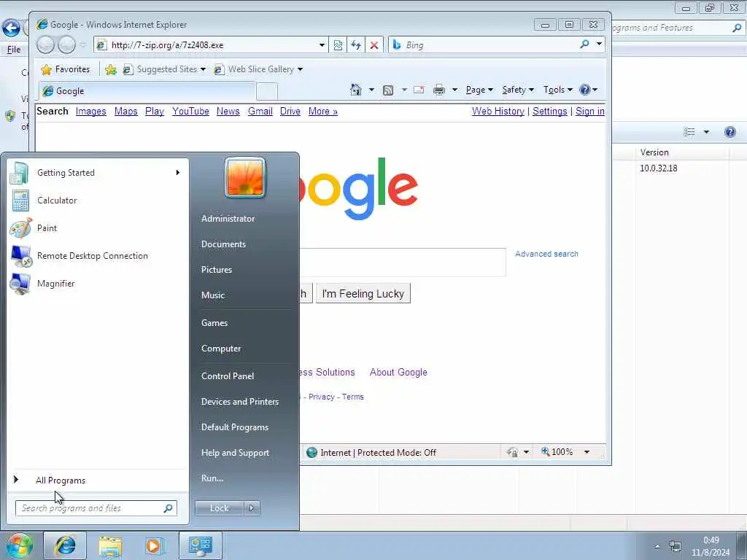Click Add to Favorites Bar icon
This screenshot has width=747, height=560.
[111, 69]
